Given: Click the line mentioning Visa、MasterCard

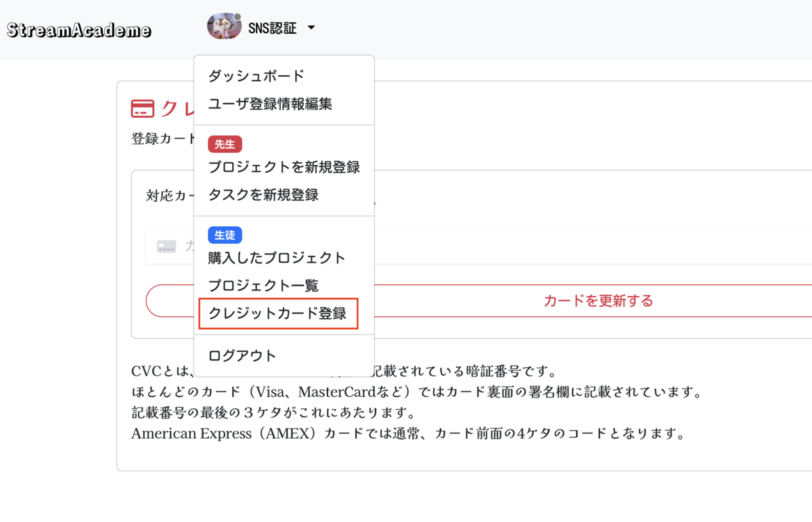Looking at the screenshot, I should pos(416,393).
